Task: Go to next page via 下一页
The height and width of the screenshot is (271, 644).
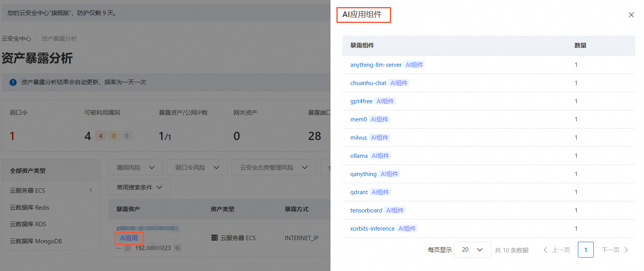Action: click(615, 250)
